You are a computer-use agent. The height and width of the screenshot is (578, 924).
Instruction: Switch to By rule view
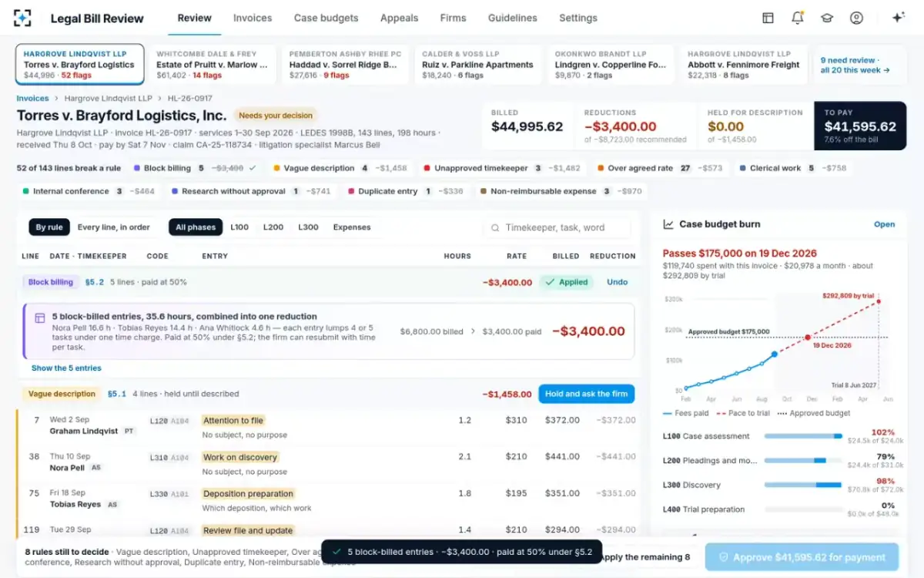pos(50,227)
